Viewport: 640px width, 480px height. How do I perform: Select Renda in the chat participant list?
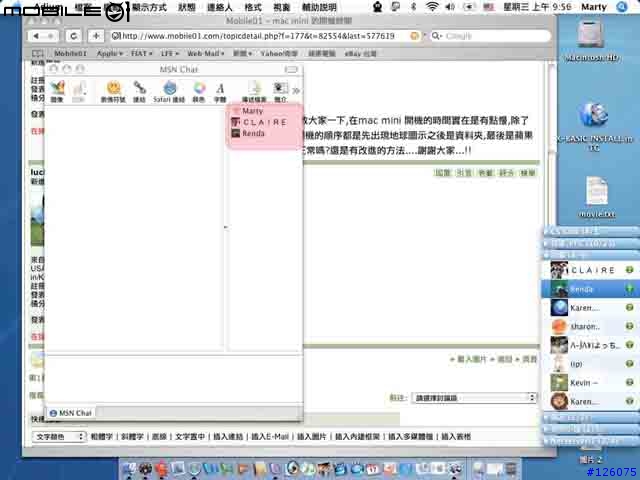pos(248,133)
